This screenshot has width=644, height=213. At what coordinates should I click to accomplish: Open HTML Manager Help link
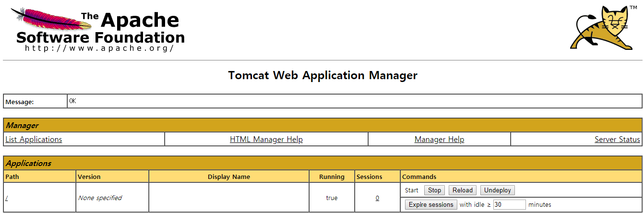coord(266,140)
